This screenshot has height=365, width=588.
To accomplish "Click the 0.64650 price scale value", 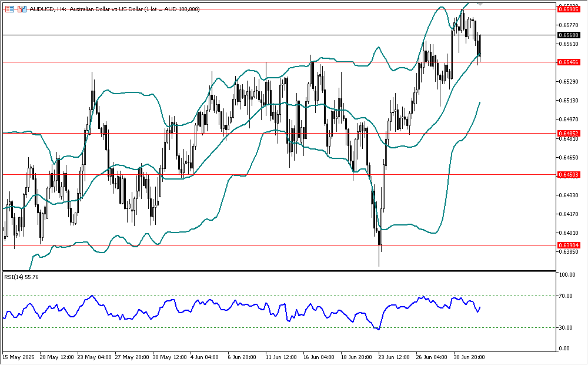I will [569, 157].
